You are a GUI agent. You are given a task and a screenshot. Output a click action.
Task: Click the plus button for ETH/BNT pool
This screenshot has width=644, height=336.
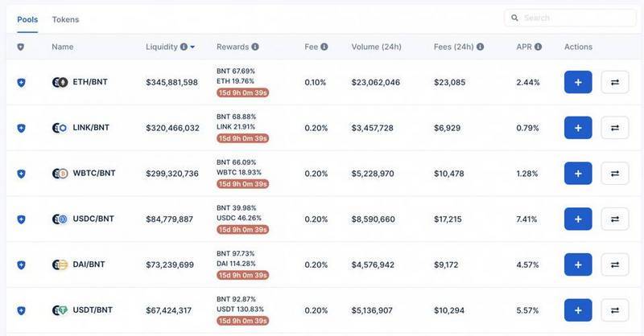[578, 82]
